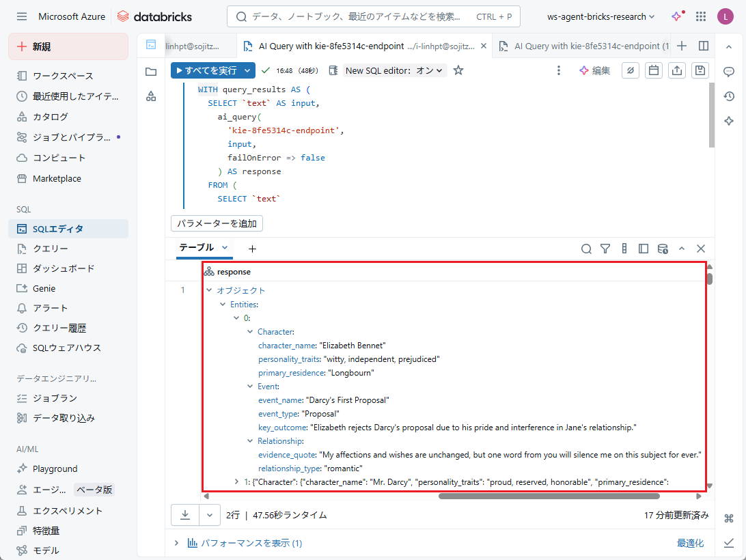Click the save icon in the editor toolbar

click(x=699, y=70)
